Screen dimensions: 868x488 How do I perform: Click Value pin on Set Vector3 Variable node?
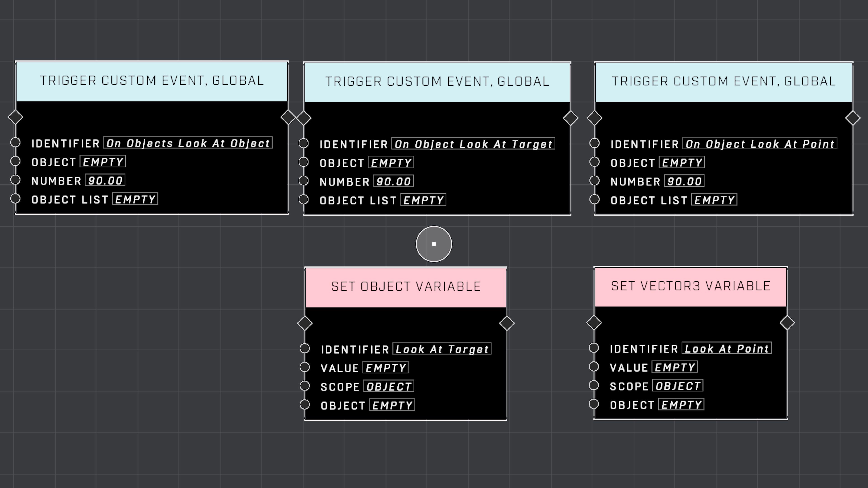pyautogui.click(x=594, y=366)
